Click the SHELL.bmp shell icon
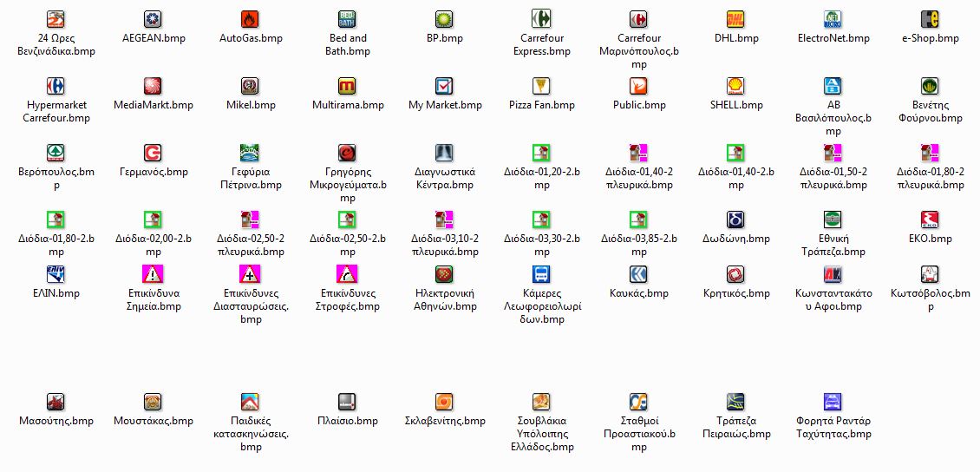 (735, 86)
